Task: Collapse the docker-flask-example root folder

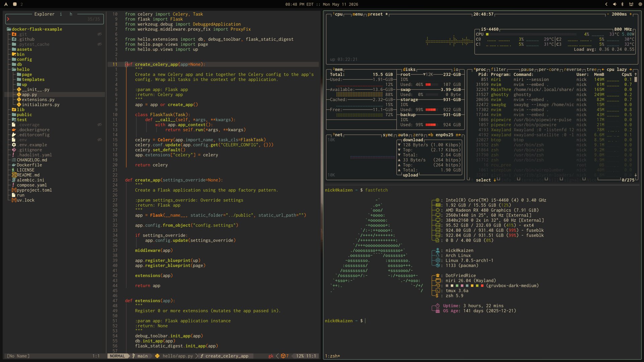Action: point(35,29)
